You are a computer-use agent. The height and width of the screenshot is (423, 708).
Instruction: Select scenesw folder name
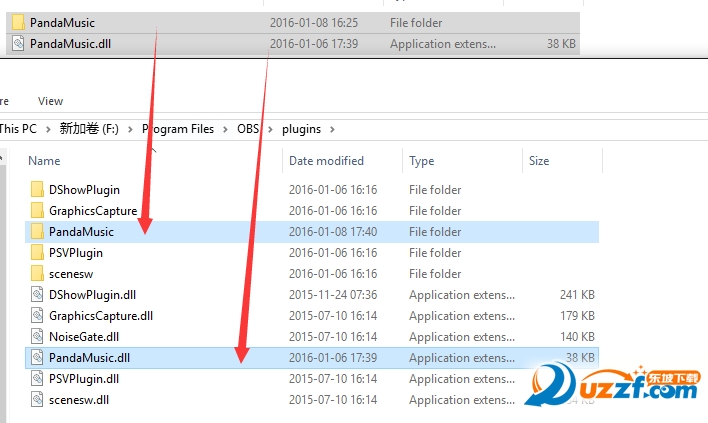click(71, 274)
